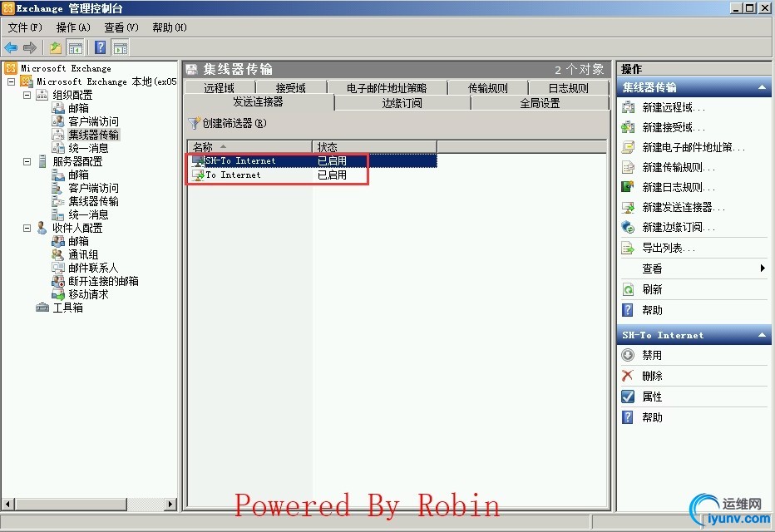Select 统一消息 under 服务器配置
Image resolution: width=775 pixels, height=532 pixels.
click(88, 214)
